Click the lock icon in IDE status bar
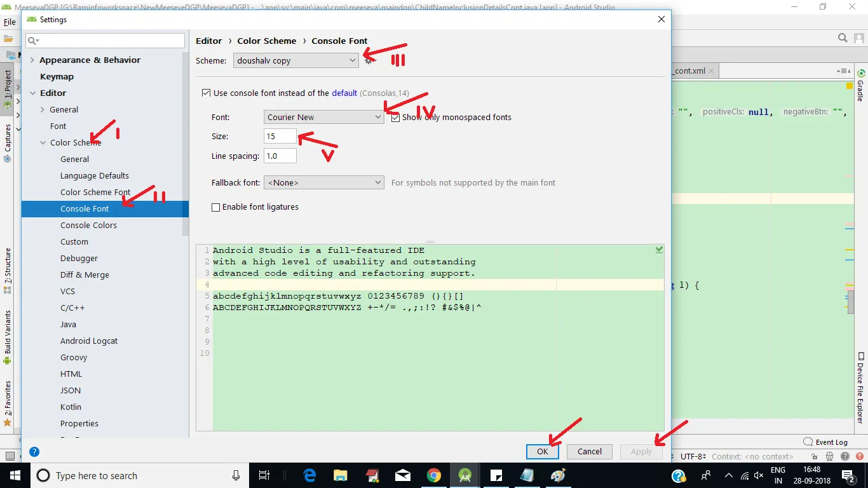 click(x=813, y=456)
